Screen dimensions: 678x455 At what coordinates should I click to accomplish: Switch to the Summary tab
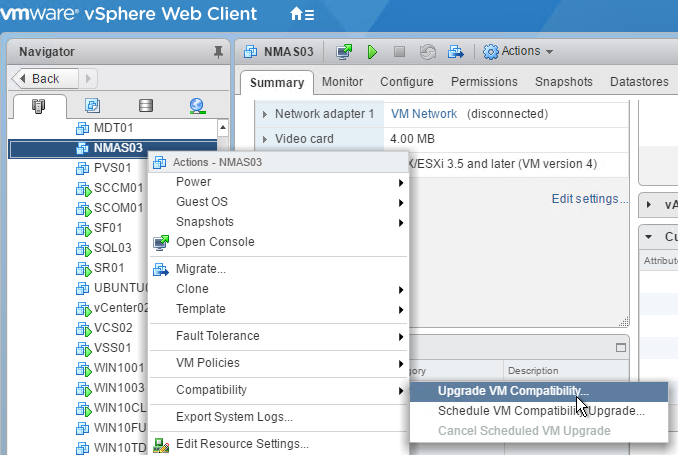[x=277, y=82]
